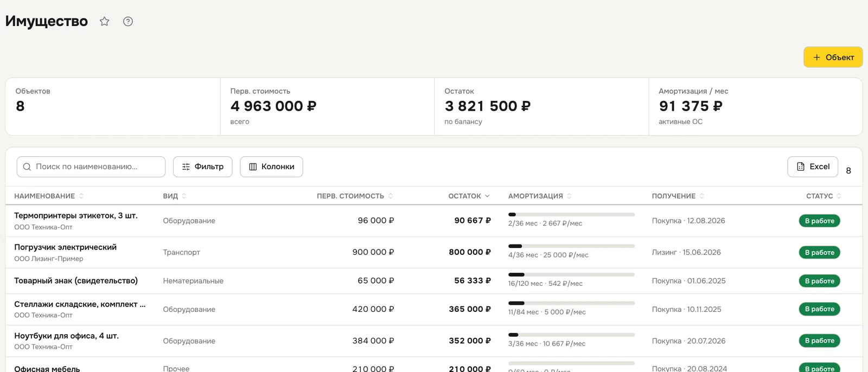Sort by Вид column arrows
The height and width of the screenshot is (372, 868).
(x=184, y=196)
